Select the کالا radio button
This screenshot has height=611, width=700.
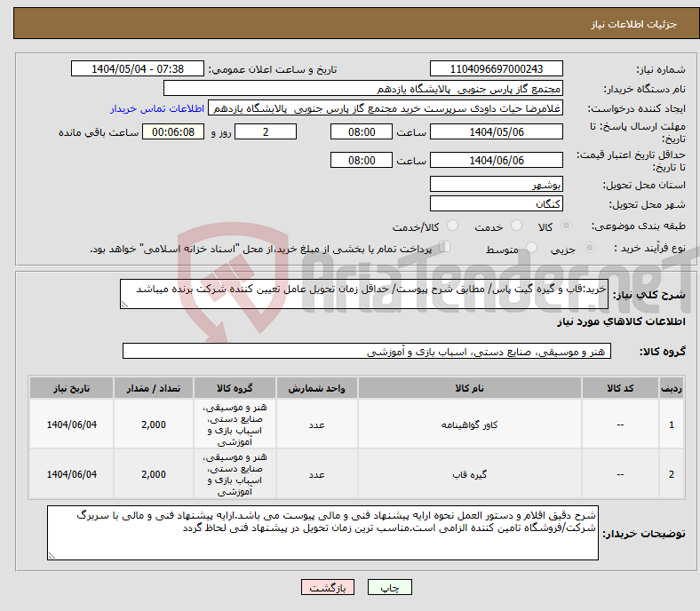point(566,226)
